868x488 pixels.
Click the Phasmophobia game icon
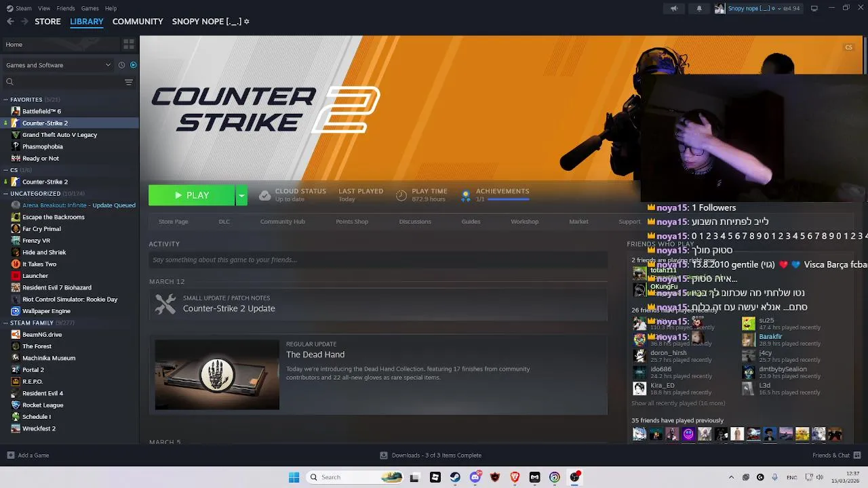16,146
